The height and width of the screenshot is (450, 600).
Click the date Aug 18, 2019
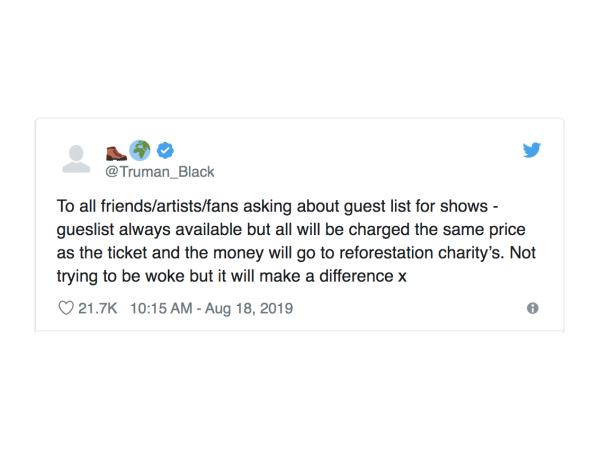point(249,308)
